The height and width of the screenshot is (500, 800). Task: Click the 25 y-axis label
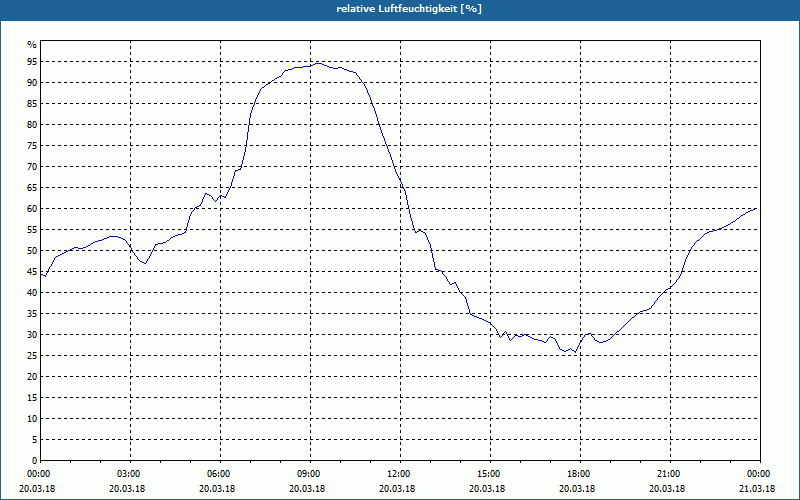[32, 356]
